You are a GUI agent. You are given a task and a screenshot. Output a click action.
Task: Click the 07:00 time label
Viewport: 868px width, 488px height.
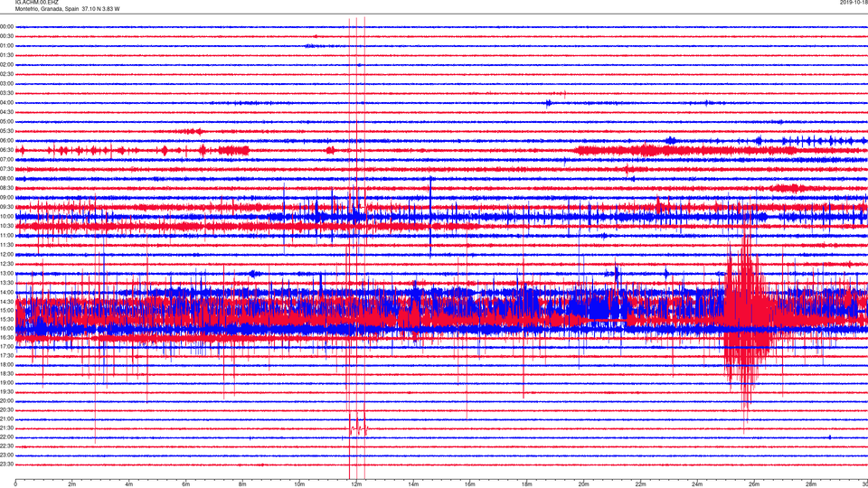7,160
